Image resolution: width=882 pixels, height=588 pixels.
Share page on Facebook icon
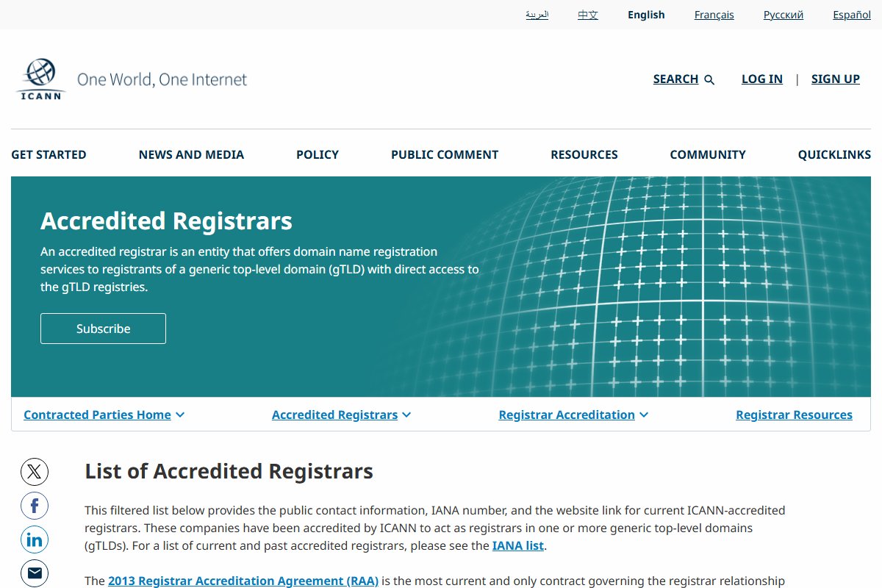(x=35, y=506)
